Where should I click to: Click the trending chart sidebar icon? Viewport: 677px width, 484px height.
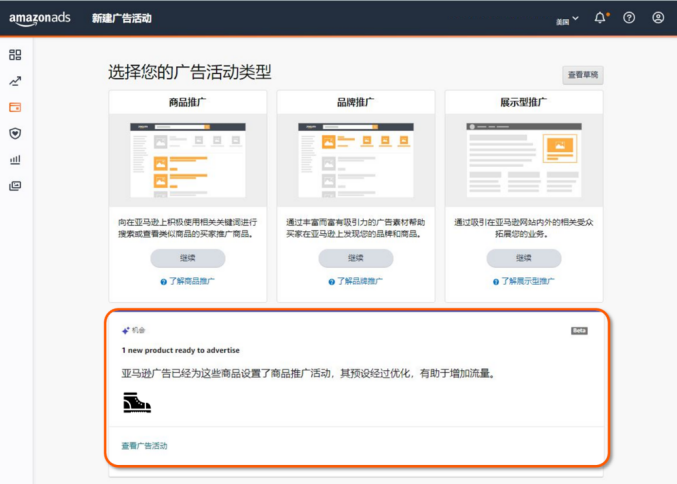pyautogui.click(x=15, y=81)
